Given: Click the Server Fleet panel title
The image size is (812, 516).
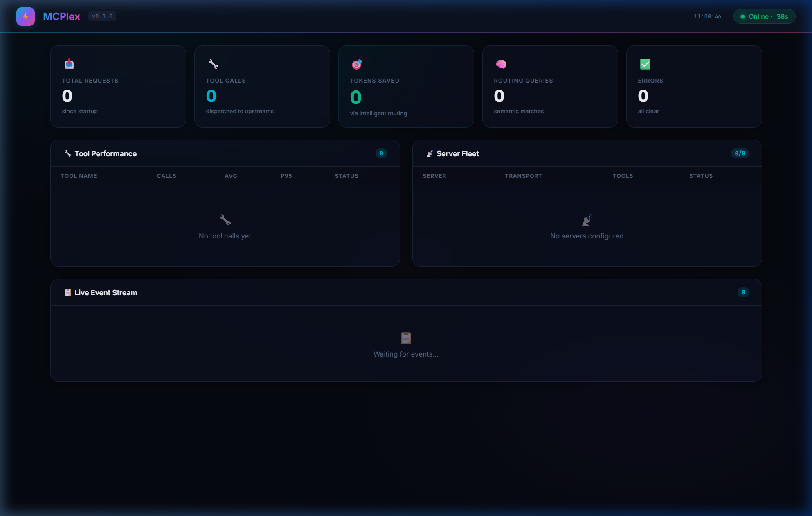Looking at the screenshot, I should [x=457, y=154].
